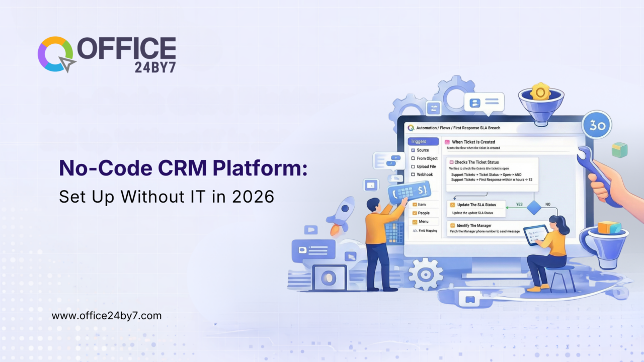Click the icon beside Checks The Ticket Status
The height and width of the screenshot is (362, 644).
451,162
